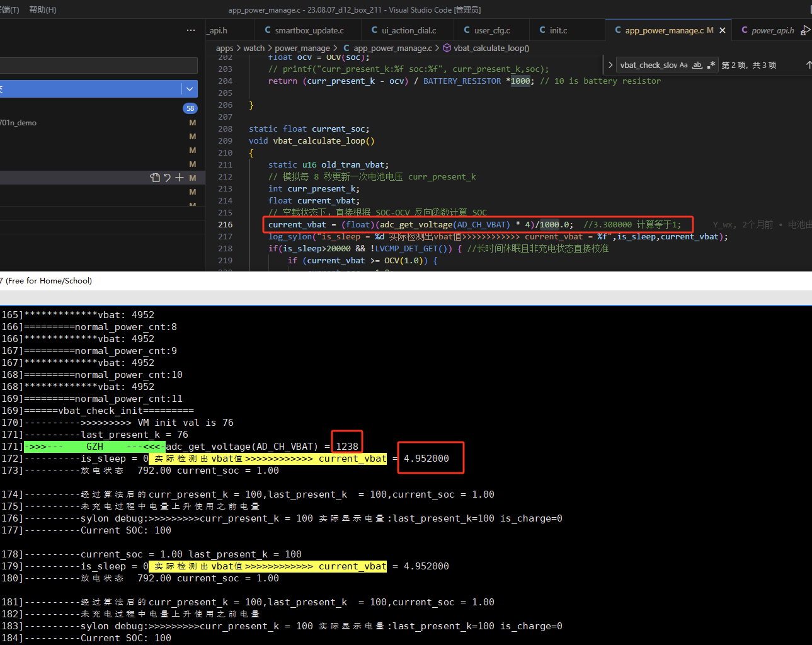
Task: Click terminal line 178 current_soc text
Action: (132, 554)
